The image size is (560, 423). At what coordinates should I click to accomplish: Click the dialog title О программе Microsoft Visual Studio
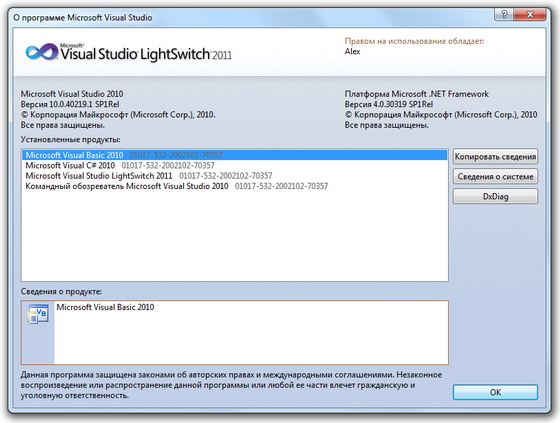coord(83,18)
